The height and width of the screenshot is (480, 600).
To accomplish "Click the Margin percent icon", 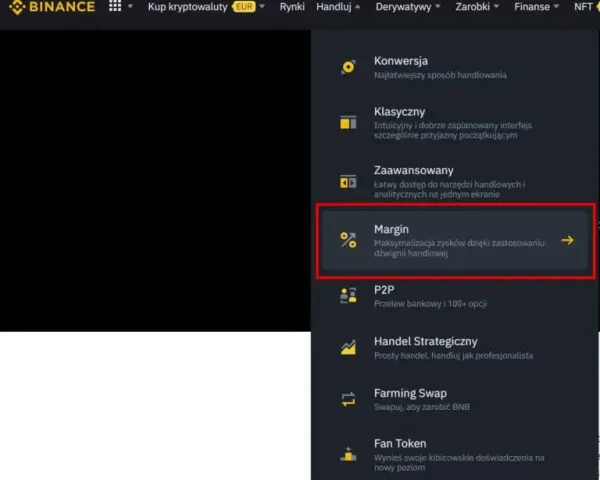I will click(348, 240).
